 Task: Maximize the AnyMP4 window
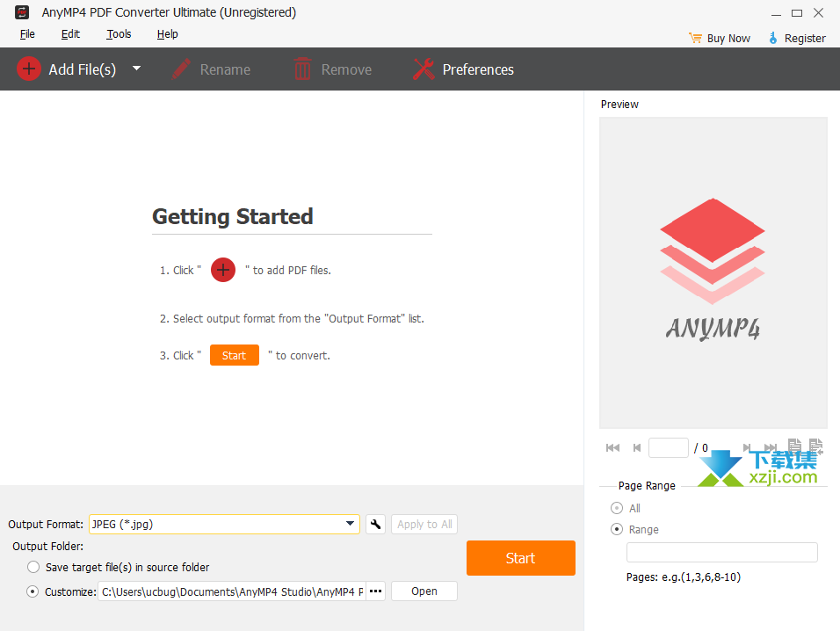click(797, 13)
